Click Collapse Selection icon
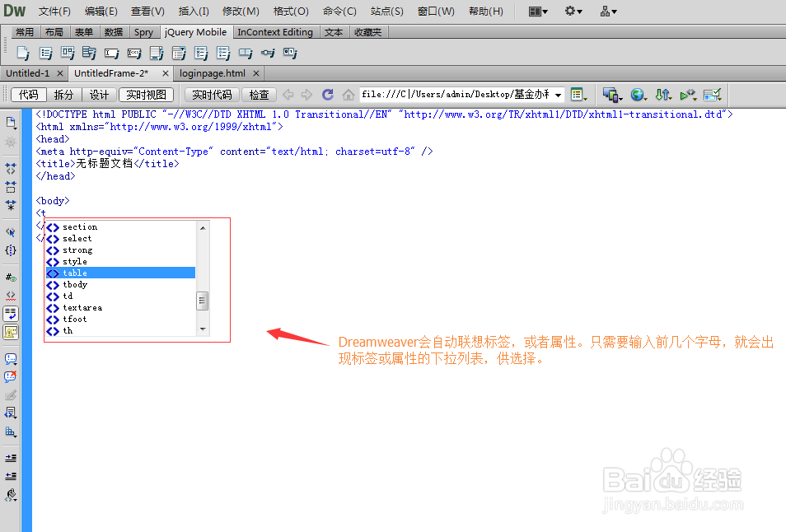This screenshot has width=786, height=532. coord(11,187)
